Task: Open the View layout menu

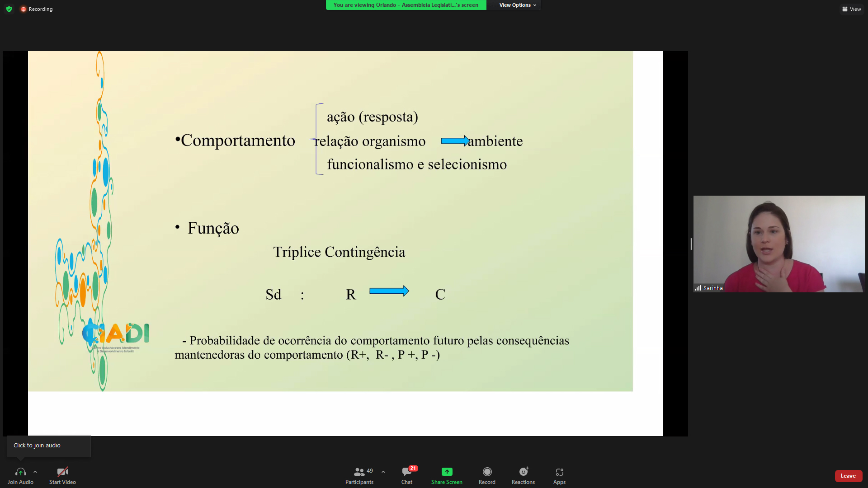Action: pyautogui.click(x=851, y=9)
